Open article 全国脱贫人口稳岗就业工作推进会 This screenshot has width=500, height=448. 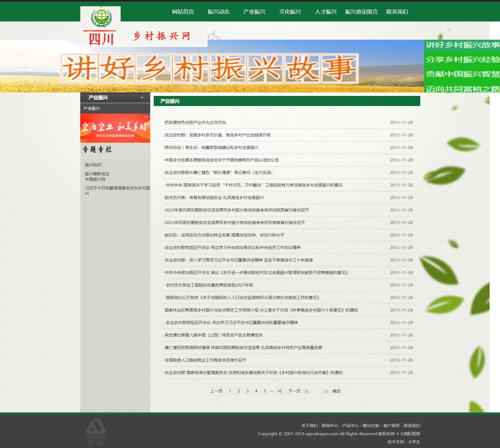pyautogui.click(x=205, y=360)
